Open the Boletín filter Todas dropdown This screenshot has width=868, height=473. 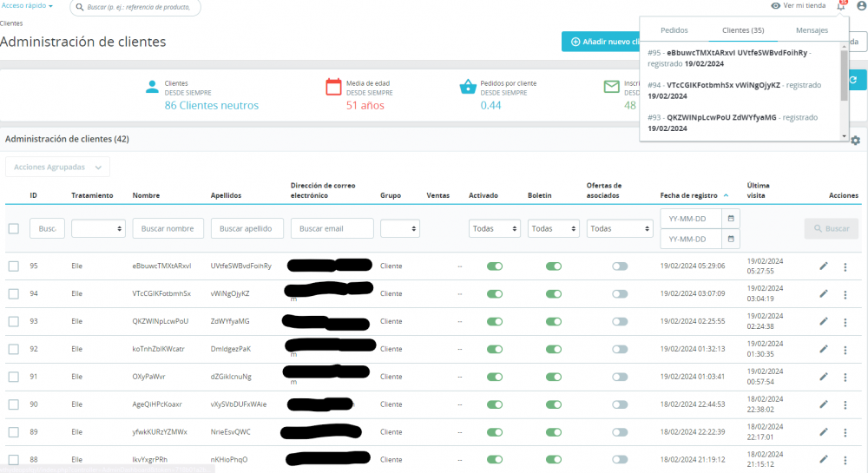pos(554,228)
